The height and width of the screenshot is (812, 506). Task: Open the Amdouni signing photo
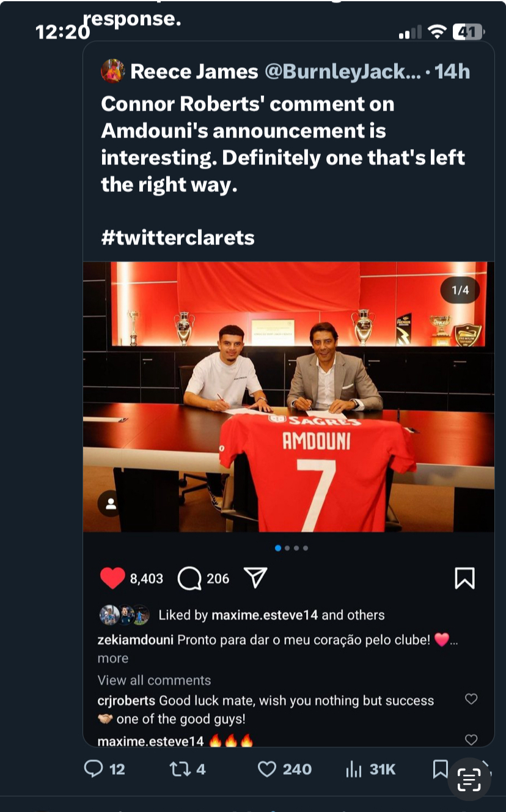(288, 397)
